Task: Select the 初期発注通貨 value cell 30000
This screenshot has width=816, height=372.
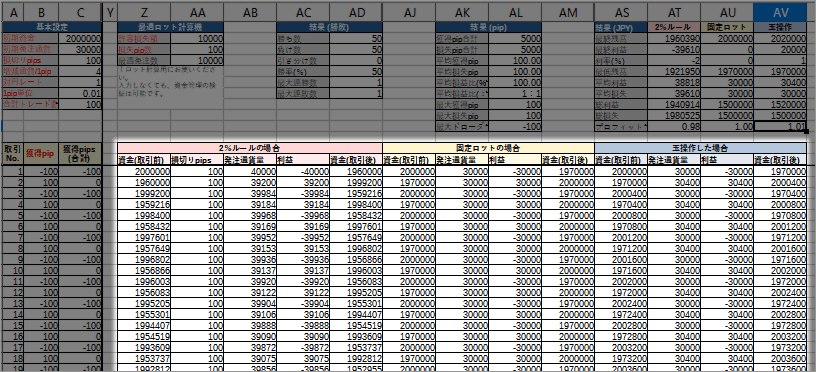Action: click(80, 49)
